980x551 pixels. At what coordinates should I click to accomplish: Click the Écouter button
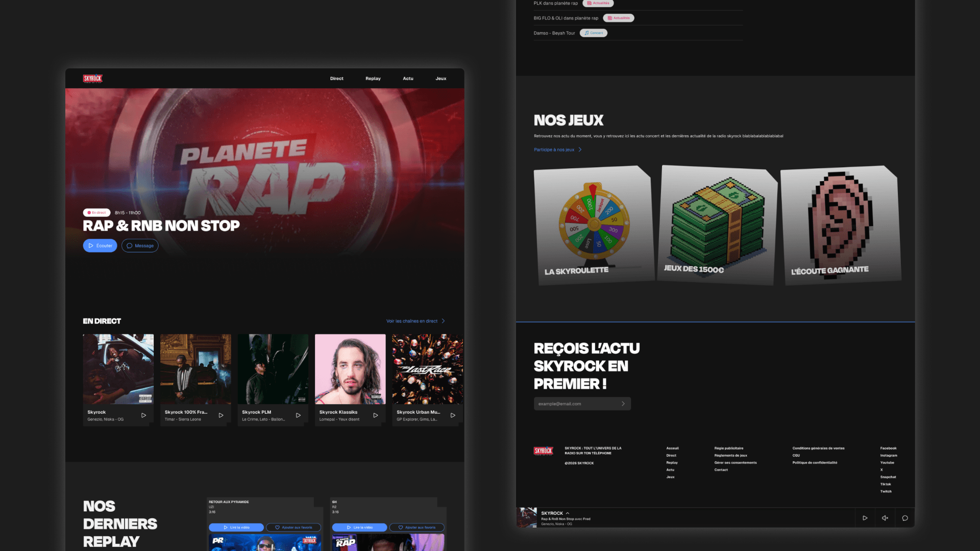coord(100,245)
